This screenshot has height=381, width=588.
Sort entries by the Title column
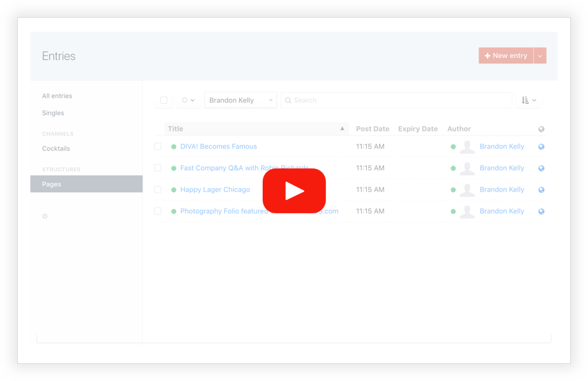click(257, 129)
